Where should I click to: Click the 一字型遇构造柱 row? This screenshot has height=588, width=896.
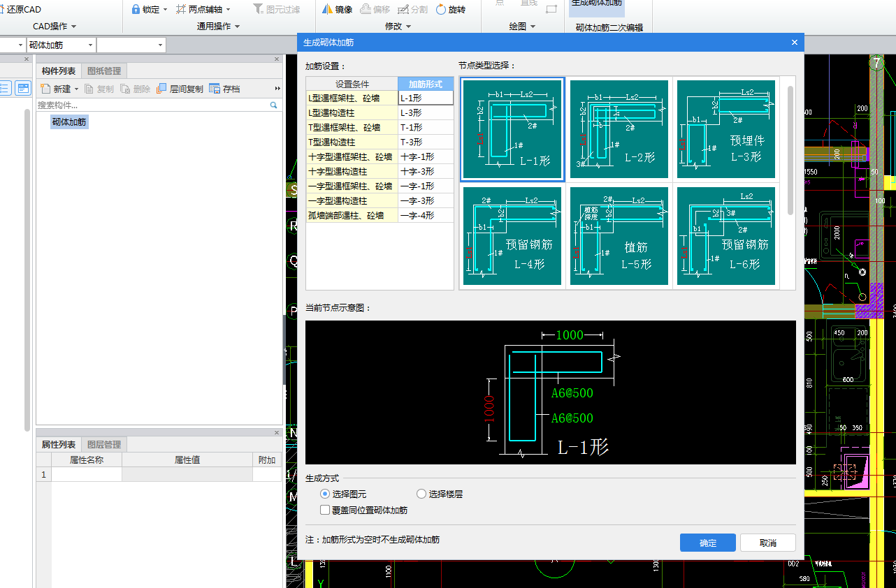point(380,200)
